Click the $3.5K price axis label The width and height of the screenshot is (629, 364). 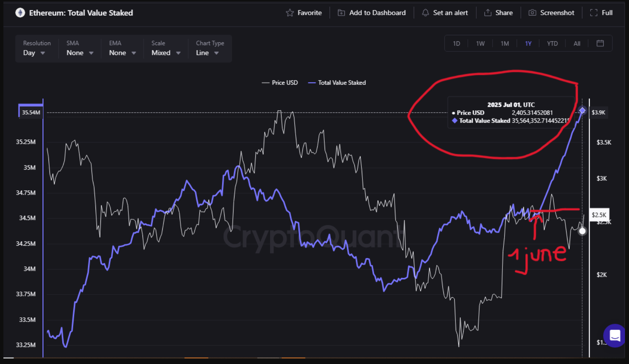[x=604, y=142]
